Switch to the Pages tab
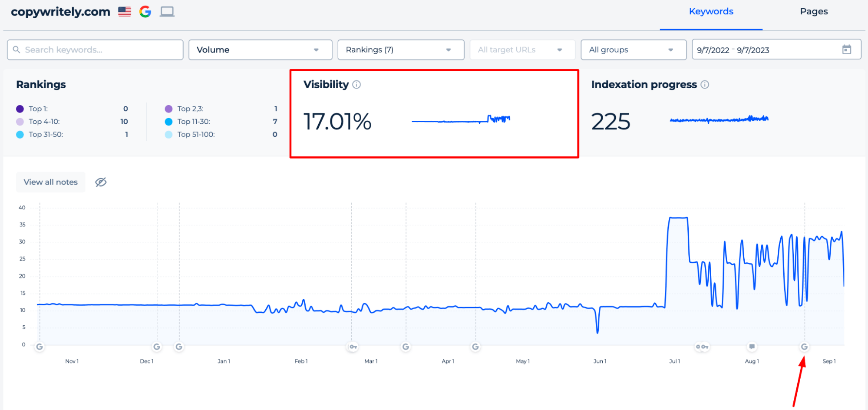 (814, 12)
